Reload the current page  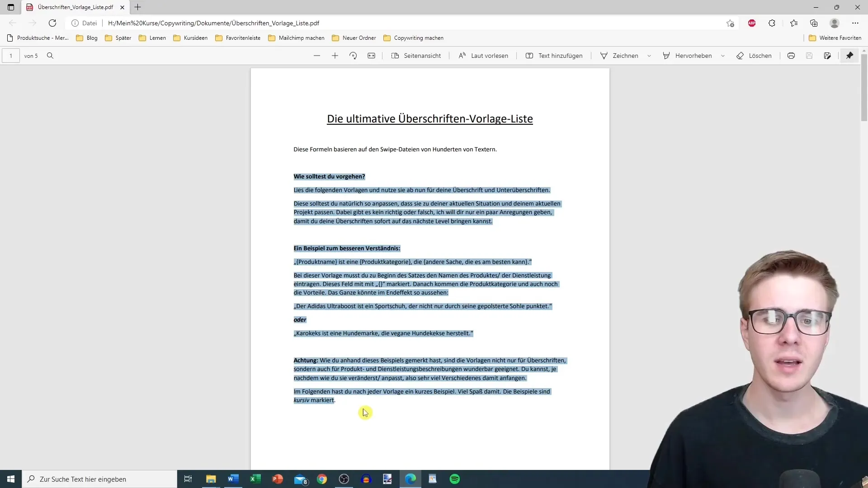[52, 23]
